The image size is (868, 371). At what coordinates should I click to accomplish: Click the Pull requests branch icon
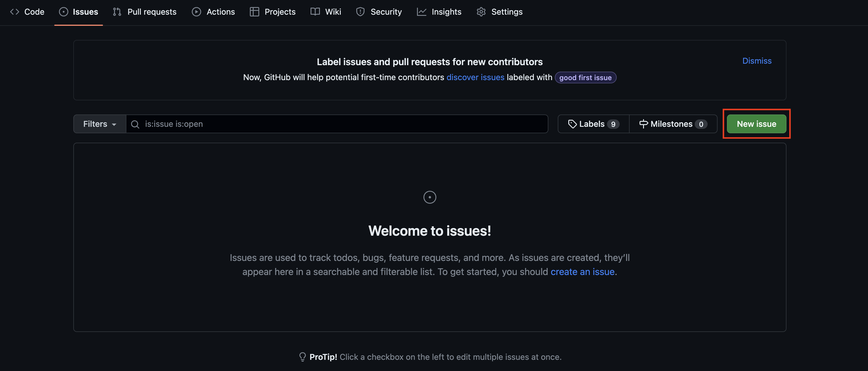(x=117, y=12)
